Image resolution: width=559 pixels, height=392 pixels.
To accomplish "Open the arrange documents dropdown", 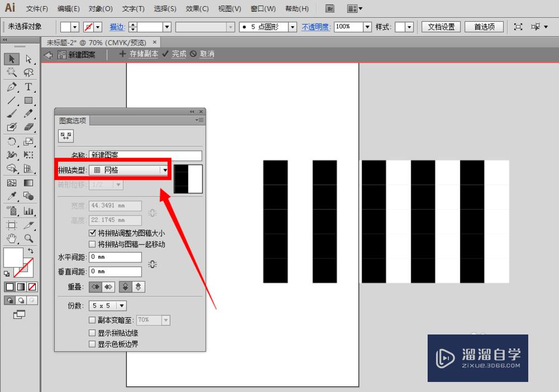I will click(x=354, y=8).
